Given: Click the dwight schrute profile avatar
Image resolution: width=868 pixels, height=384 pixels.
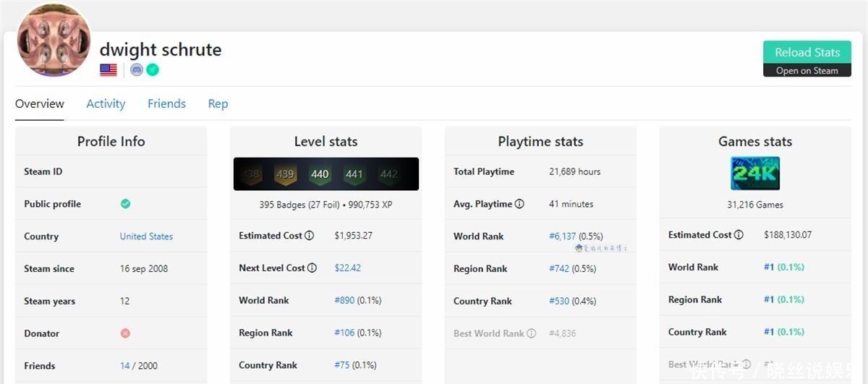Looking at the screenshot, I should point(54,40).
